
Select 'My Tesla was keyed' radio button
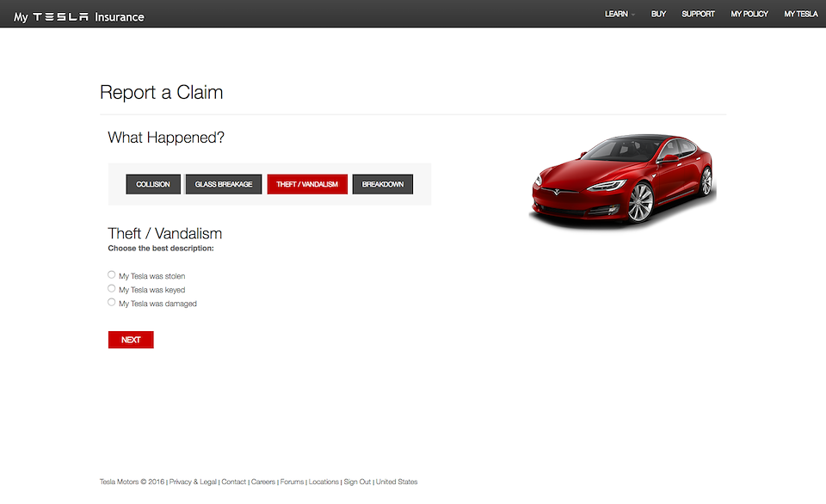tap(112, 289)
